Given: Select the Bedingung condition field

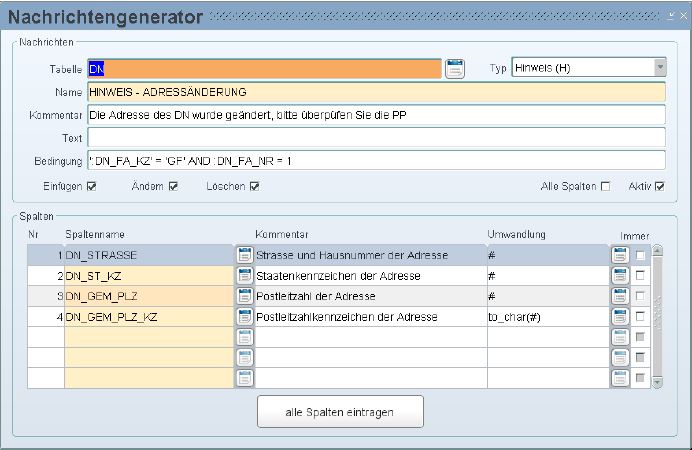Looking at the screenshot, I should [375, 160].
